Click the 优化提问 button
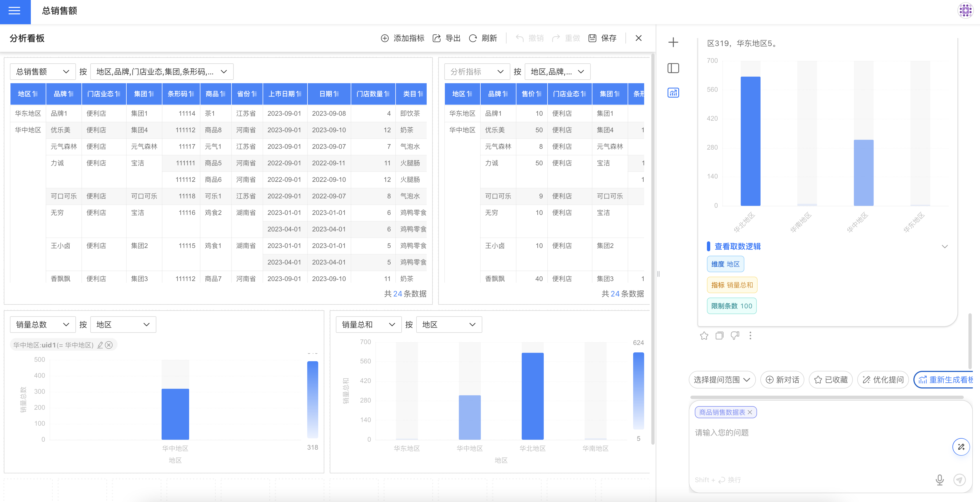The image size is (980, 502). point(883,380)
